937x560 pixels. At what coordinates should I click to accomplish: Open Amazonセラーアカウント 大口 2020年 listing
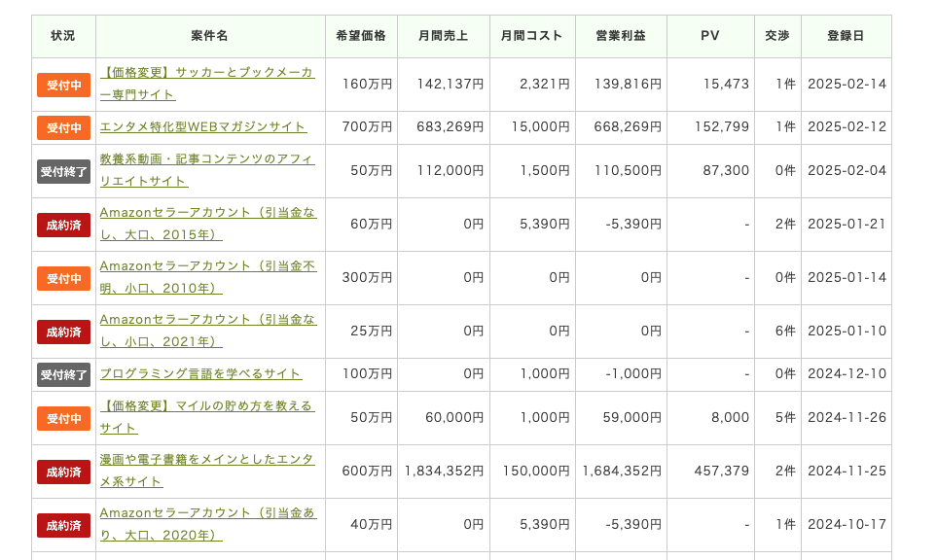pos(207,513)
